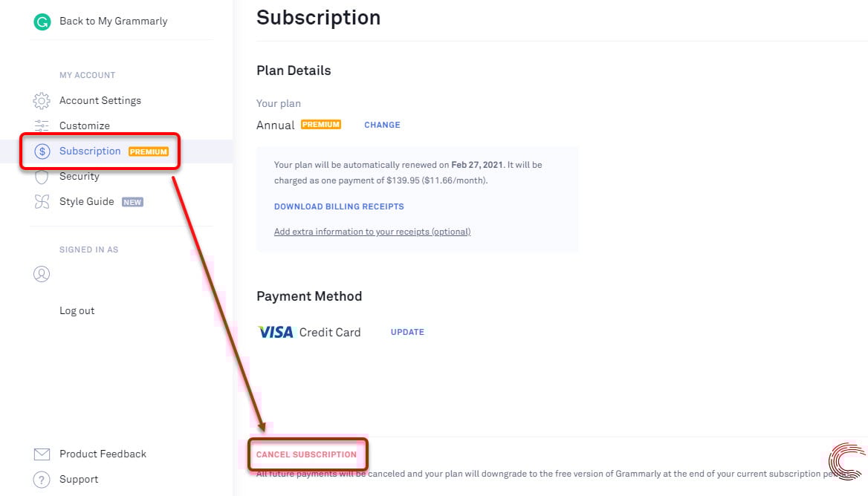
Task: Open the Security section
Action: click(x=79, y=177)
